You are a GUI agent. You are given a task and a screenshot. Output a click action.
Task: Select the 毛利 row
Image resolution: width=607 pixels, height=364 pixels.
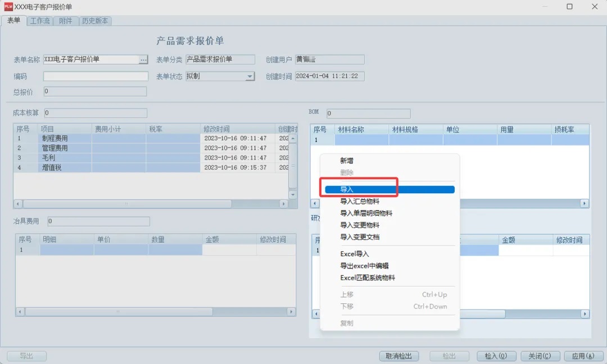tap(151, 158)
